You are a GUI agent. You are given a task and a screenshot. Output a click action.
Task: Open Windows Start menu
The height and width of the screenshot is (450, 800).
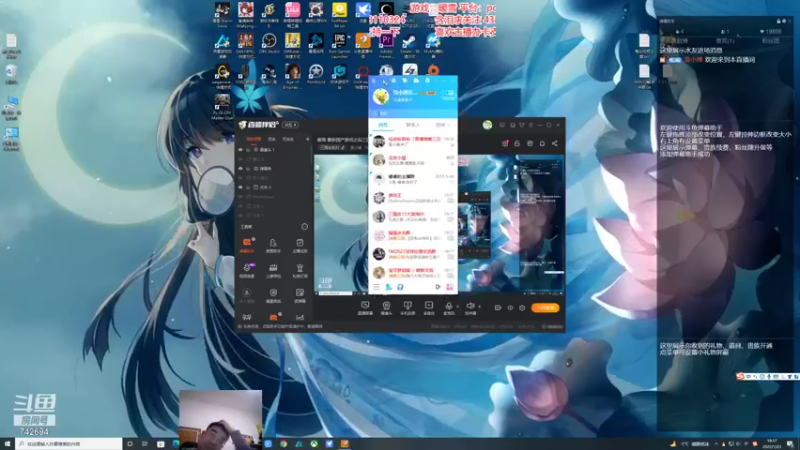click(x=7, y=444)
